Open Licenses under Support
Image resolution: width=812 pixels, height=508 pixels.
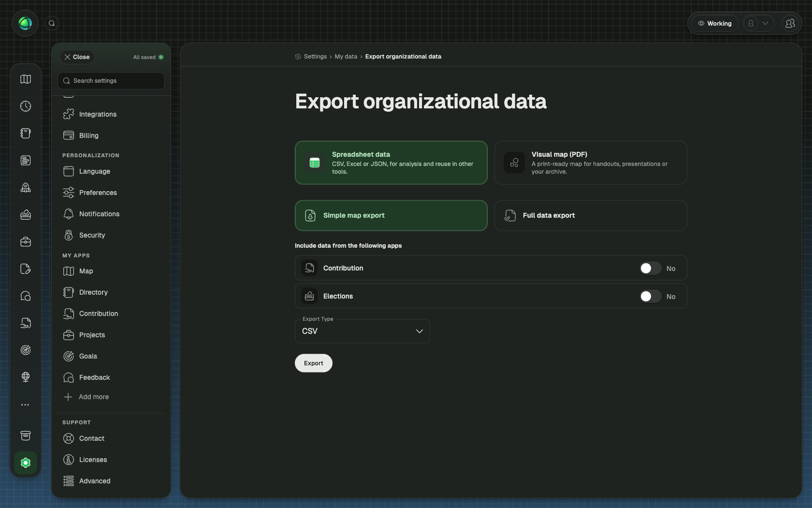point(111,460)
